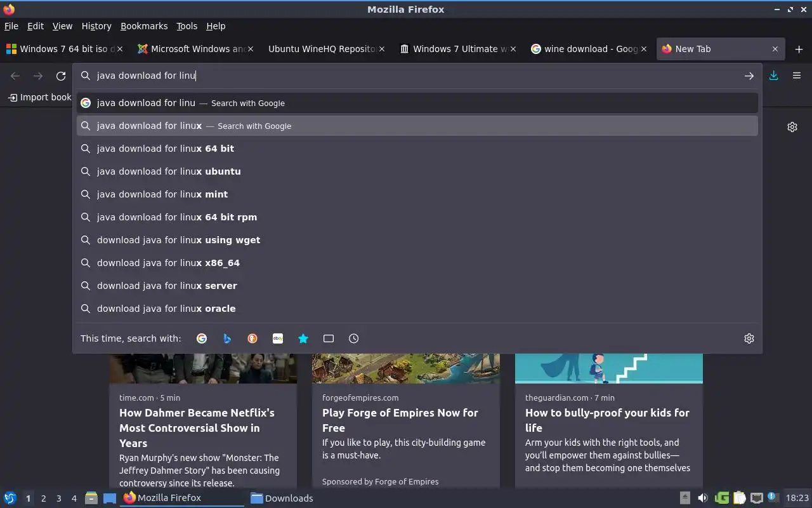This screenshot has height=508, width=812.
Task: Choose suggestion 'java download for linux 64 bit rpm'
Action: coord(417,217)
